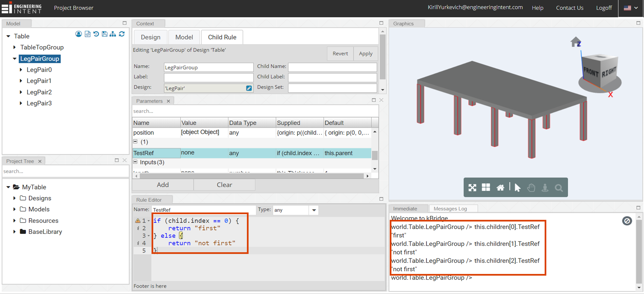Click the four-pane grid view icon
Image resolution: width=644 pixels, height=294 pixels.
(x=486, y=187)
